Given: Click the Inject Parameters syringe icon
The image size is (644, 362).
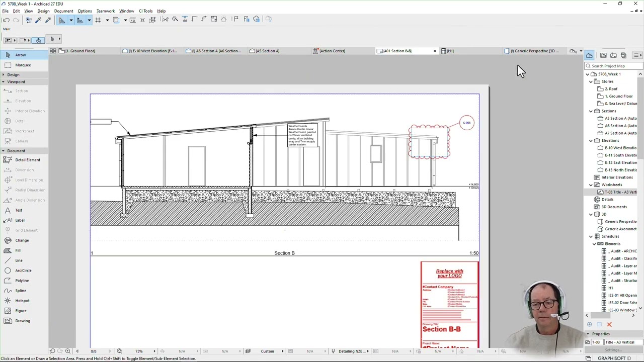Looking at the screenshot, I should [48, 20].
